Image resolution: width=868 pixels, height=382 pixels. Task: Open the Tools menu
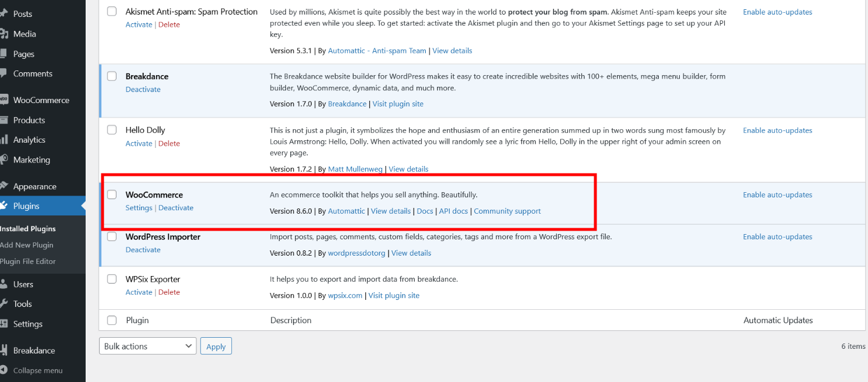23,304
